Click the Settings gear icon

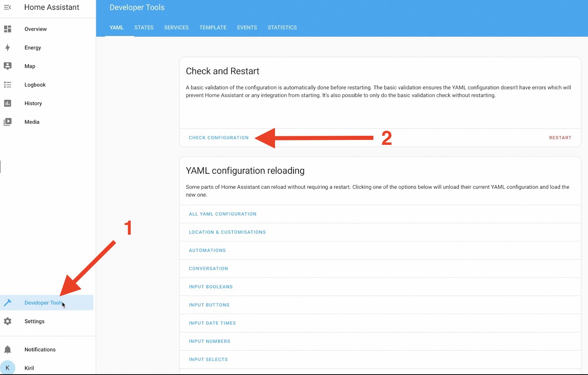(x=7, y=321)
